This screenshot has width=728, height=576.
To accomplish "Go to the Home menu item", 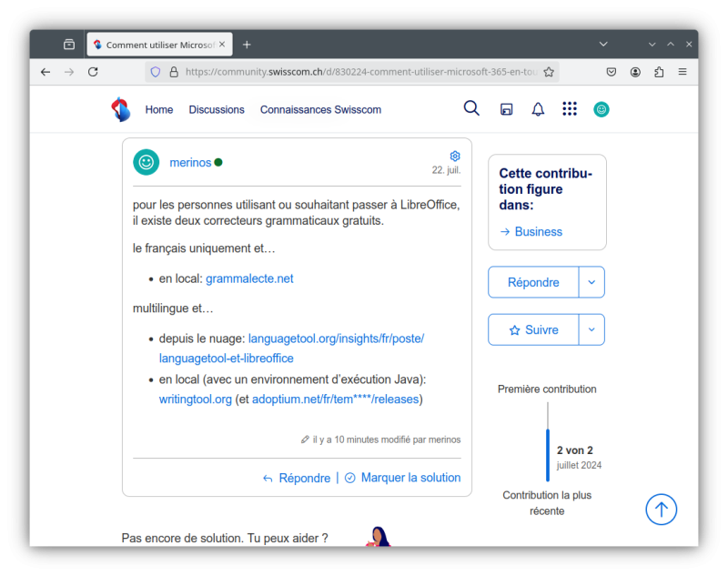I will [158, 109].
